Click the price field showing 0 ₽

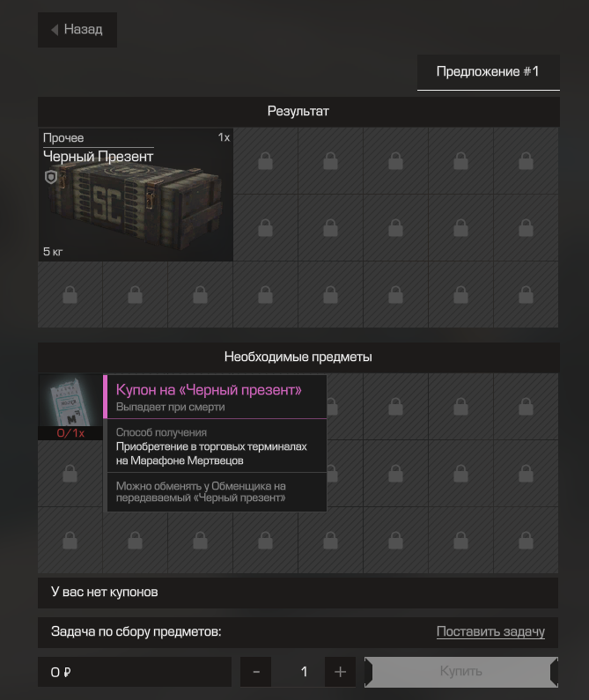(x=135, y=672)
